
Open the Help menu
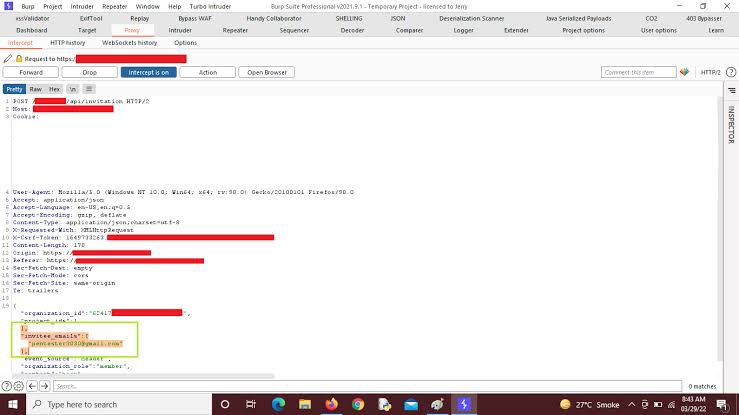174,7
